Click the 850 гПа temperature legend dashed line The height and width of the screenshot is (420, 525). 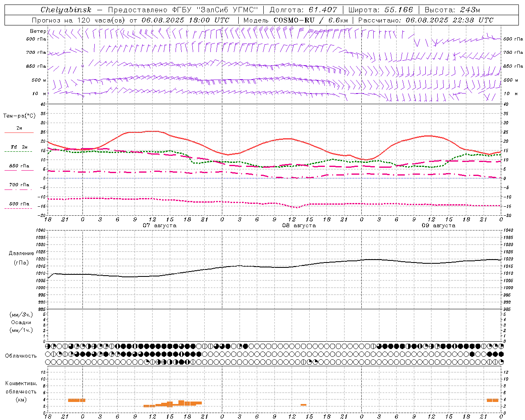[19, 170]
